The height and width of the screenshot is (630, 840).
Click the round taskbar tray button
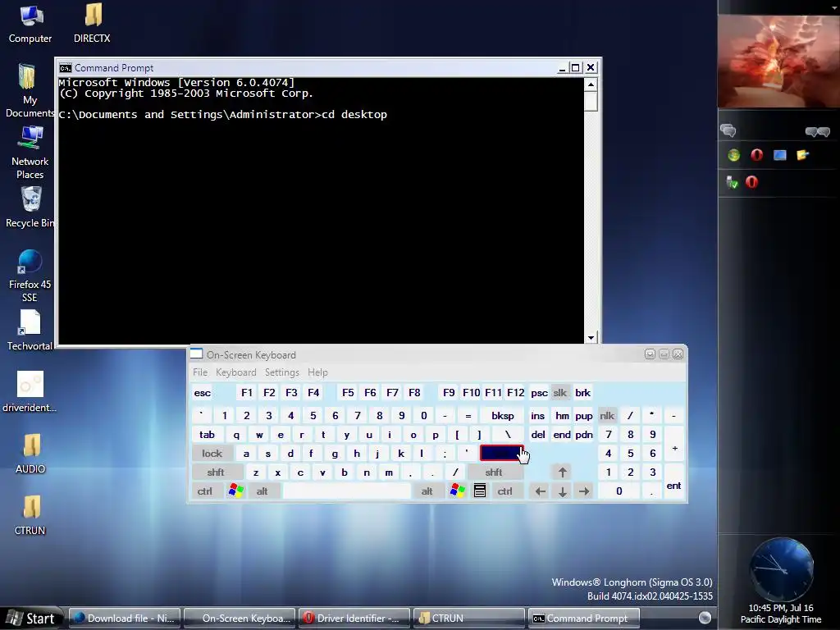[x=705, y=618]
